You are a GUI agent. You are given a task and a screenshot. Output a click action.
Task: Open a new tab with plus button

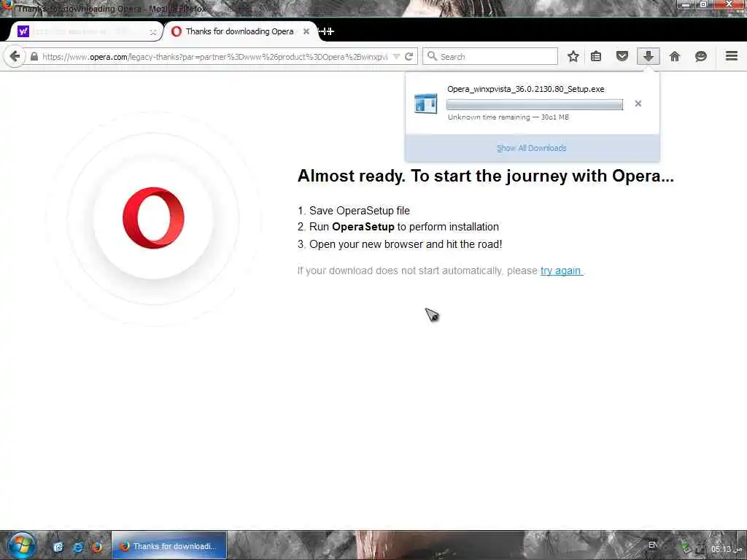tap(327, 31)
